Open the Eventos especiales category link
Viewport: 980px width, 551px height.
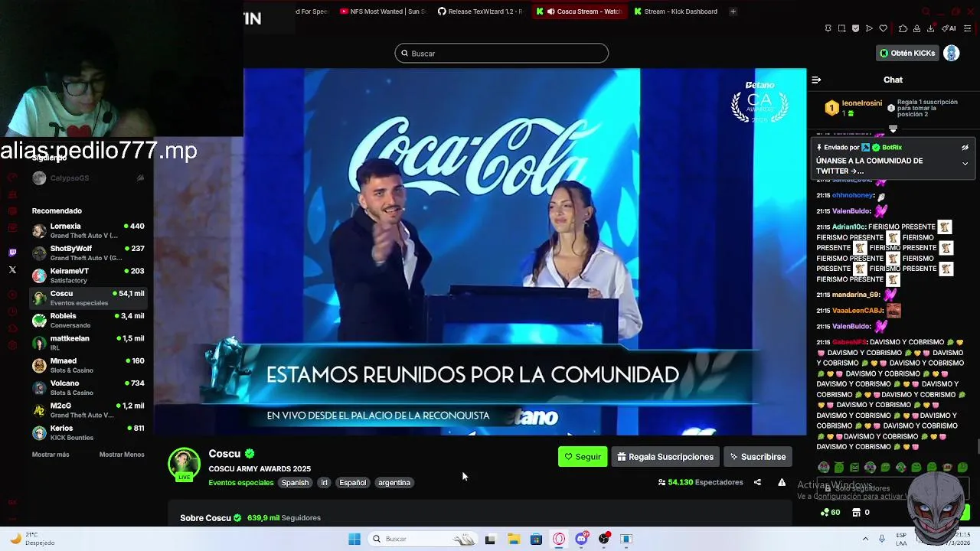coord(240,483)
